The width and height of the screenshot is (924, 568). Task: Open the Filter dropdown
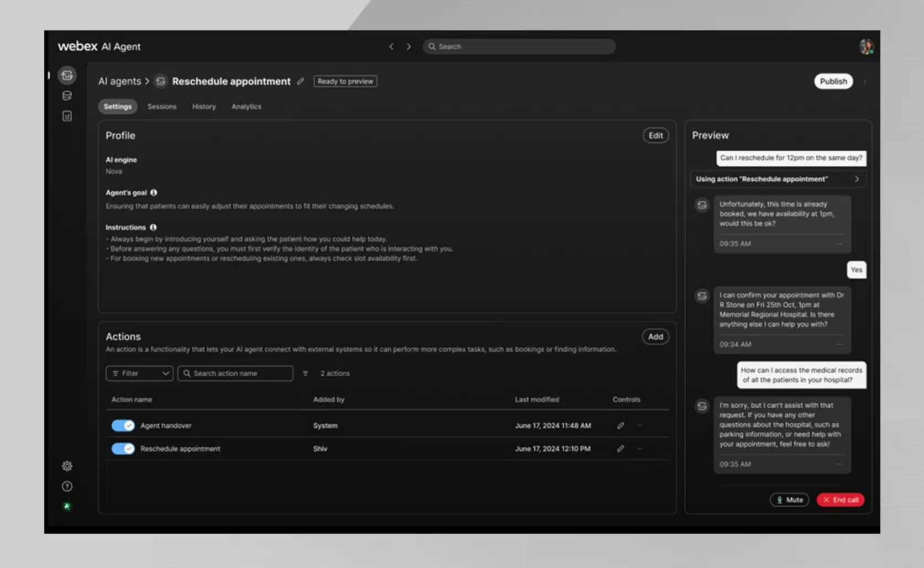(x=140, y=374)
